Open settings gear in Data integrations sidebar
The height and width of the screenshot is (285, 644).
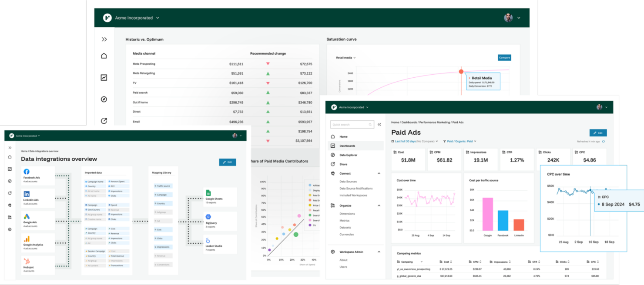click(x=10, y=229)
